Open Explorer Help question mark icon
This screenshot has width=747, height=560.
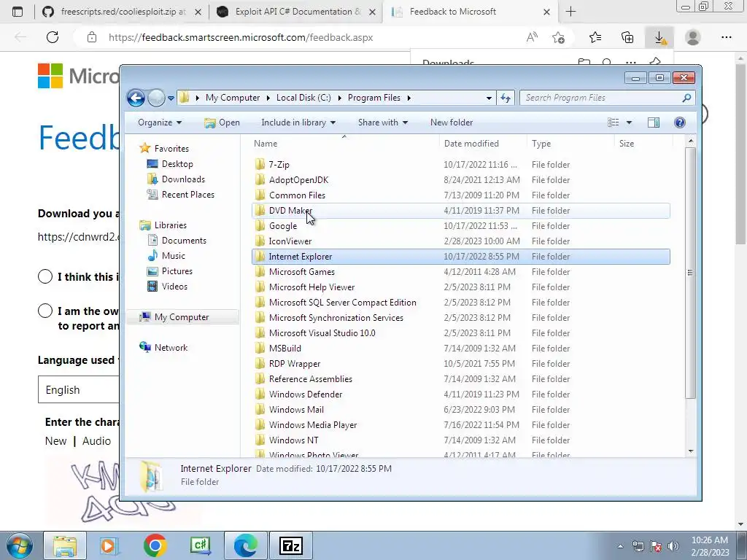pyautogui.click(x=680, y=122)
